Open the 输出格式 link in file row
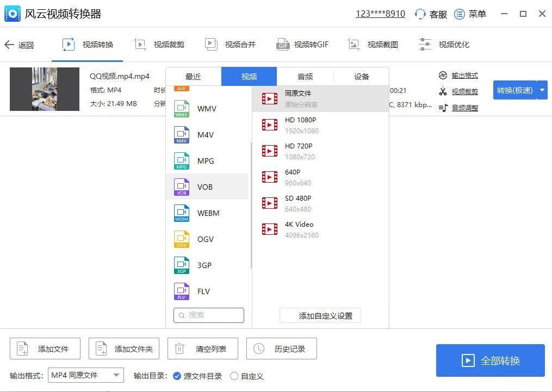This screenshot has width=552, height=392. coord(464,76)
